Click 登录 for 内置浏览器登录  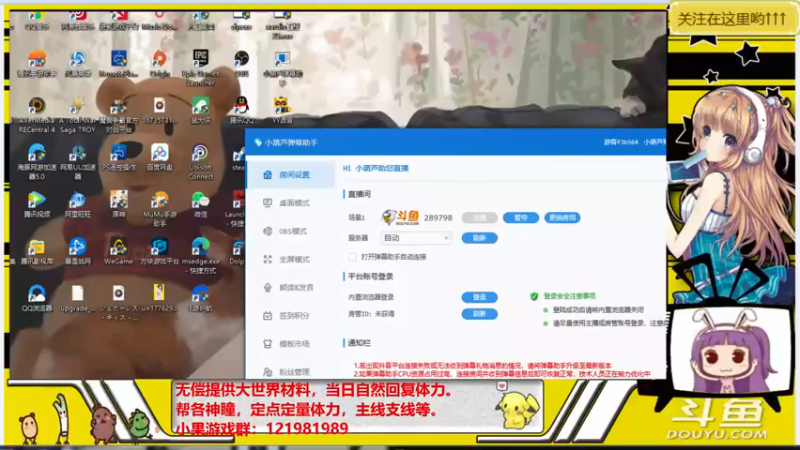[x=479, y=297]
